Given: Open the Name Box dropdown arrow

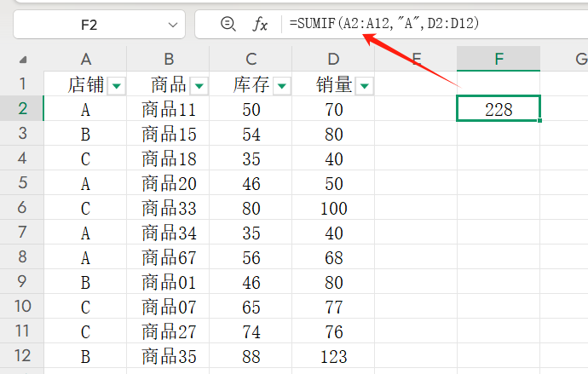Looking at the screenshot, I should click(x=172, y=25).
